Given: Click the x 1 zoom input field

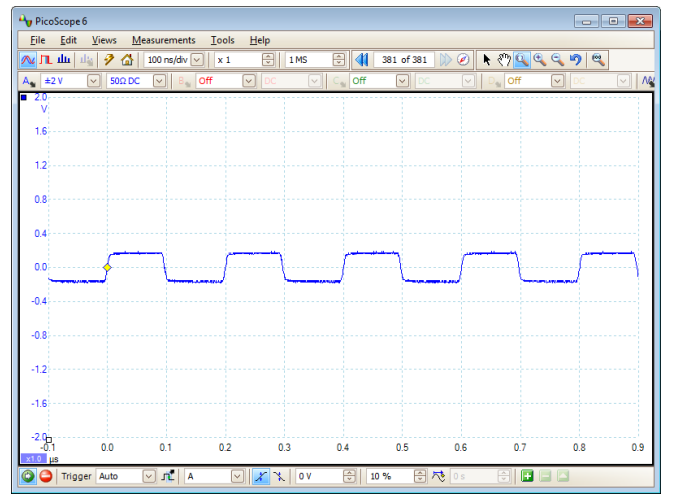Looking at the screenshot, I should (x=238, y=60).
